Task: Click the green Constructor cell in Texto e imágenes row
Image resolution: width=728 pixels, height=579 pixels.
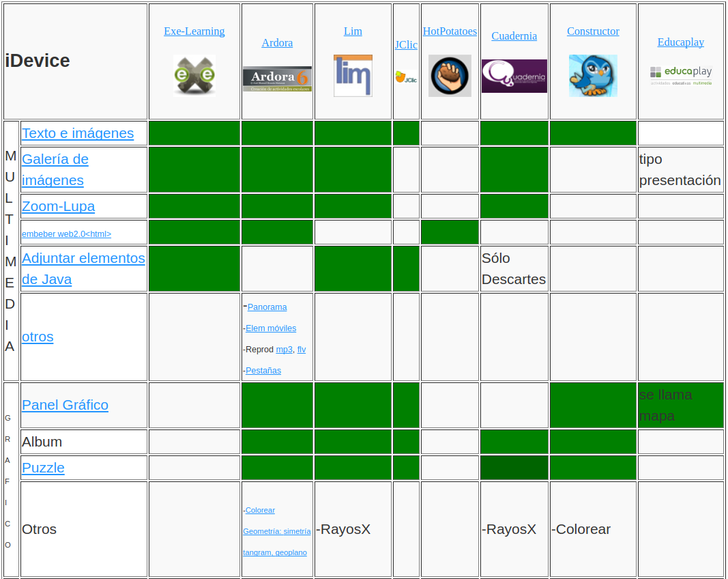Action: [593, 133]
